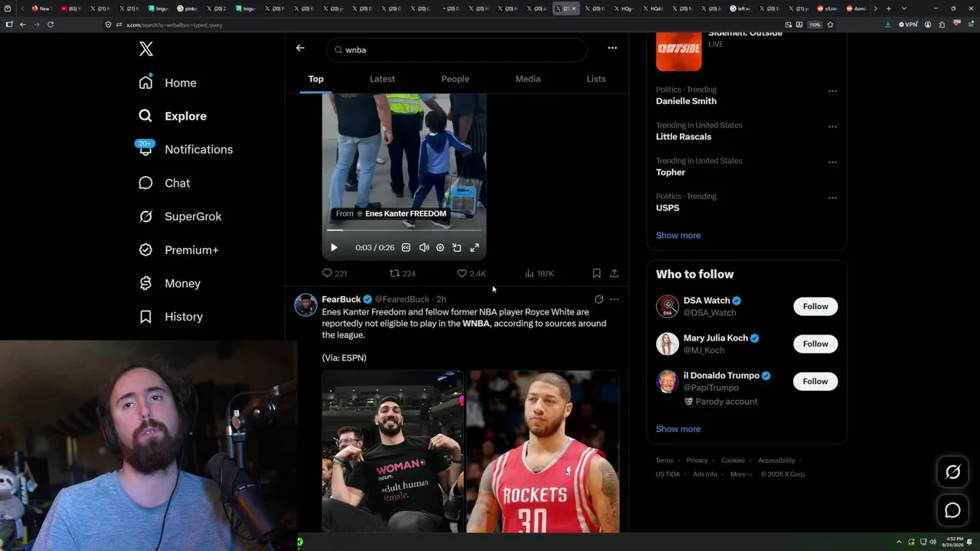This screenshot has width=980, height=551.
Task: Open the video in picture-in-picture
Action: point(457,248)
